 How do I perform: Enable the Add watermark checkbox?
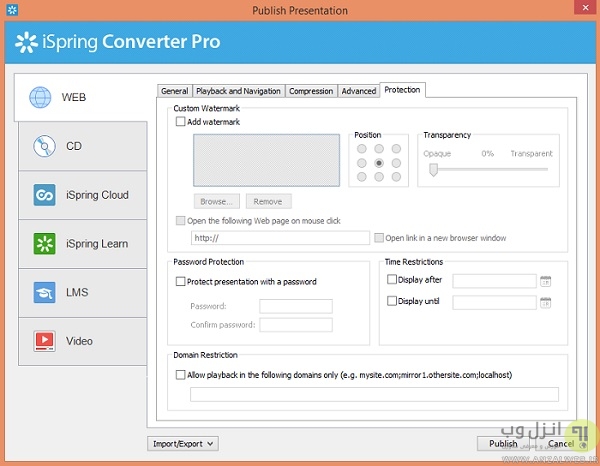point(181,122)
